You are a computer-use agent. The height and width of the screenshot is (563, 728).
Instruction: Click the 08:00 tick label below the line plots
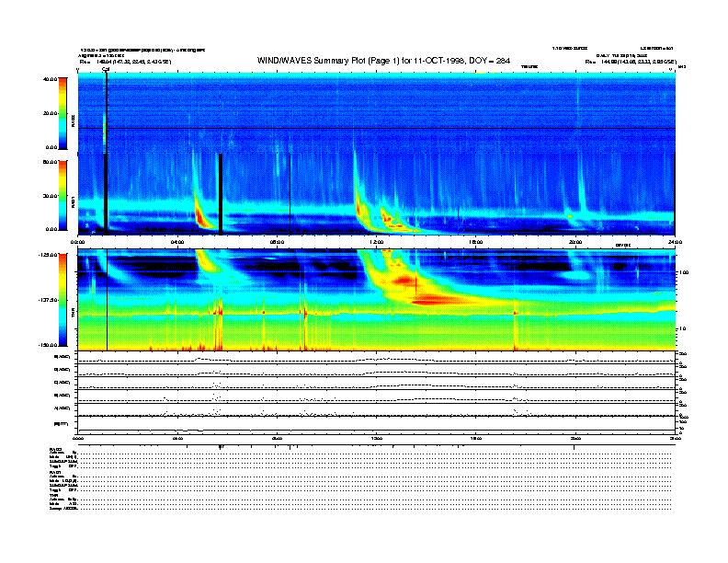(x=278, y=438)
